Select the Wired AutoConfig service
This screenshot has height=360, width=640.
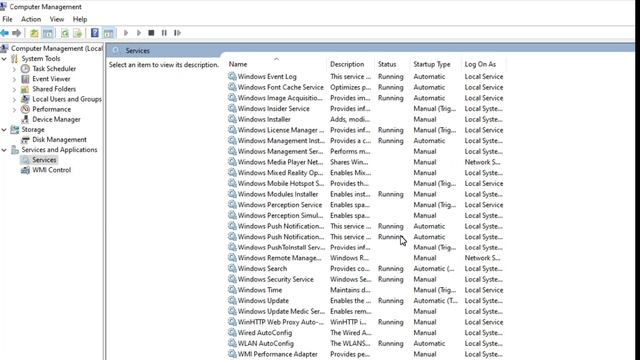[264, 333]
